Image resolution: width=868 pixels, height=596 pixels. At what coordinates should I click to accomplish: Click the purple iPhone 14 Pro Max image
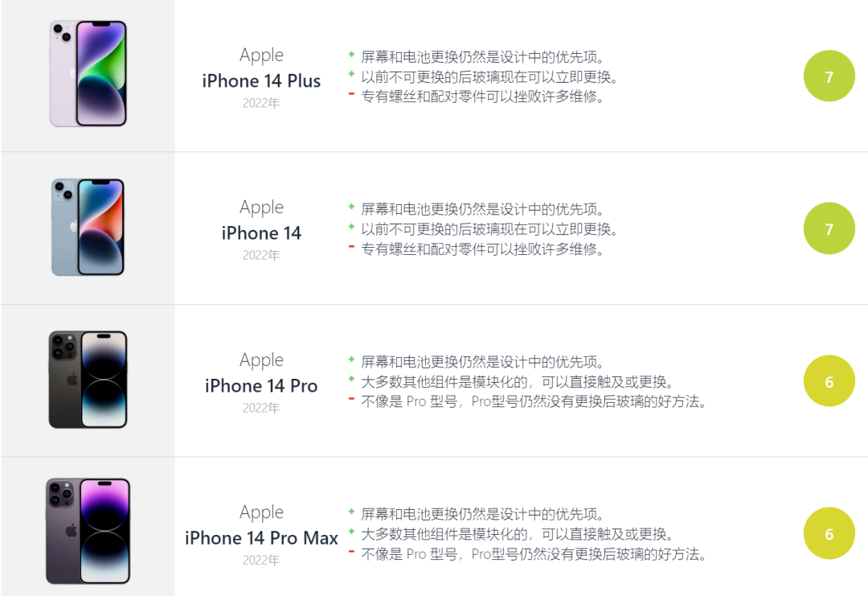pyautogui.click(x=88, y=531)
